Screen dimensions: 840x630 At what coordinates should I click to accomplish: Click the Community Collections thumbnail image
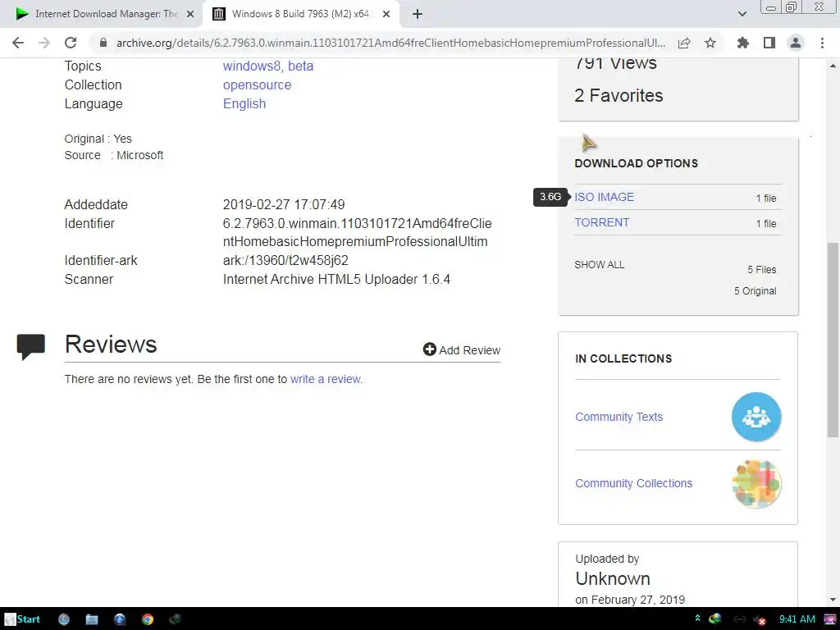point(756,484)
